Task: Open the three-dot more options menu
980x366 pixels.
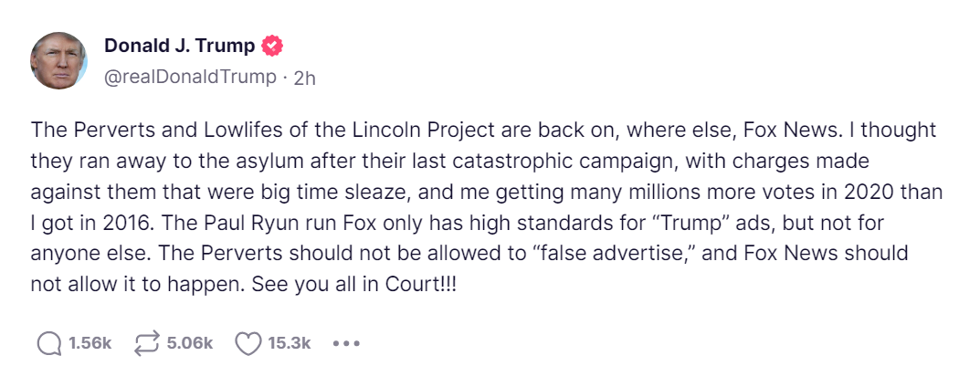Action: [347, 344]
